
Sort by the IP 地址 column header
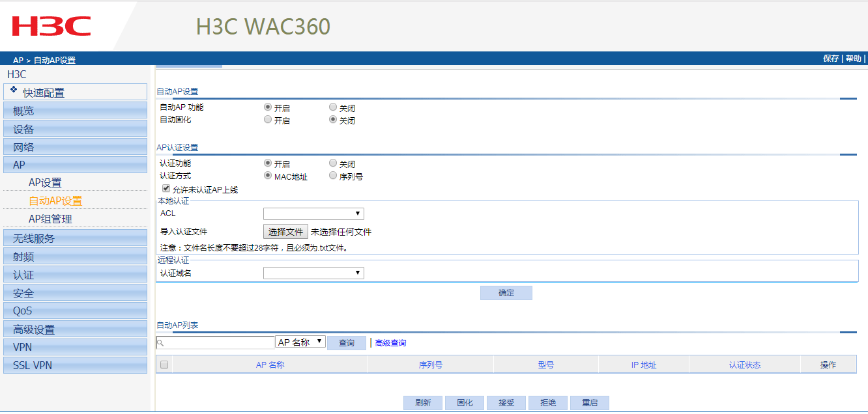(x=644, y=365)
